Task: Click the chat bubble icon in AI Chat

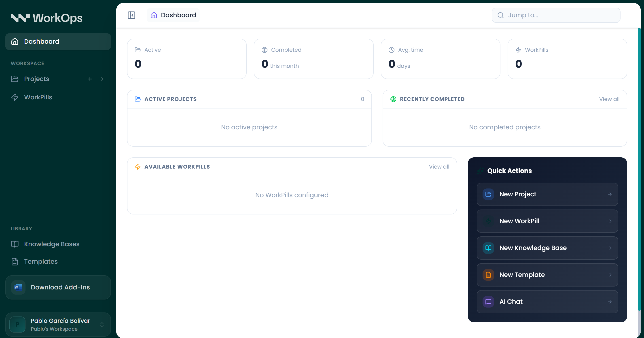Action: (x=488, y=302)
